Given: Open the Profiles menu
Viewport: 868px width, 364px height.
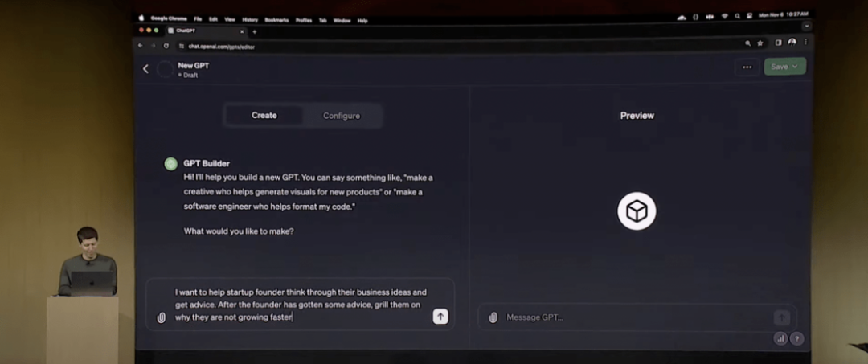Looking at the screenshot, I should [304, 20].
